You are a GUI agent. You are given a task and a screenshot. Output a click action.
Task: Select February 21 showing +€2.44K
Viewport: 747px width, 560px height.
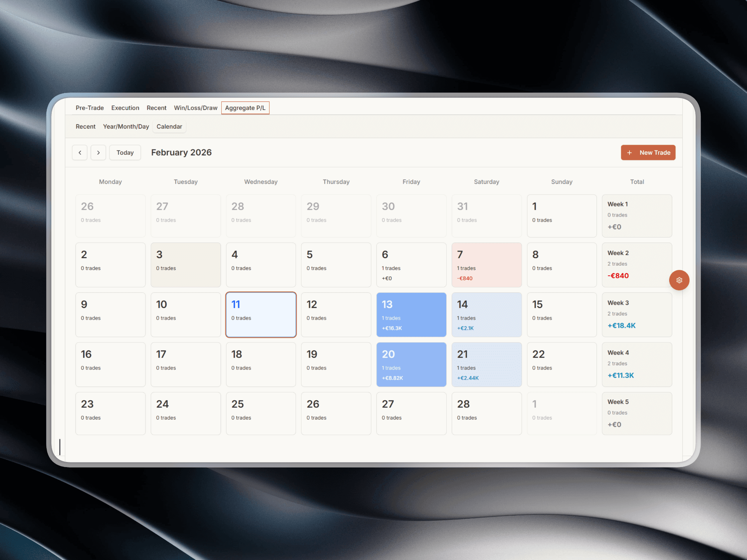pyautogui.click(x=486, y=364)
